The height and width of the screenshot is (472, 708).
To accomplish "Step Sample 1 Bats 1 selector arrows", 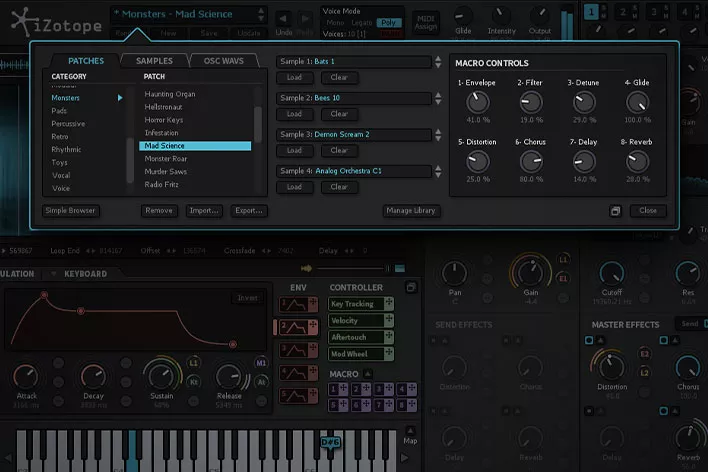I will coord(437,62).
